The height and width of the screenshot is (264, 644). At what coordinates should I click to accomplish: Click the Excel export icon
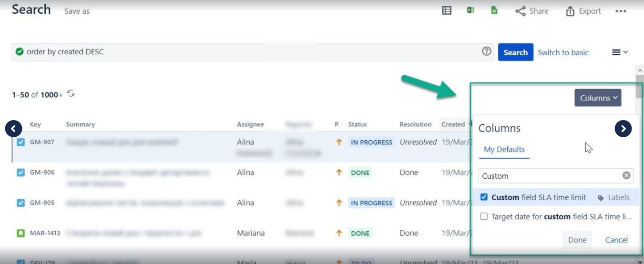[470, 10]
